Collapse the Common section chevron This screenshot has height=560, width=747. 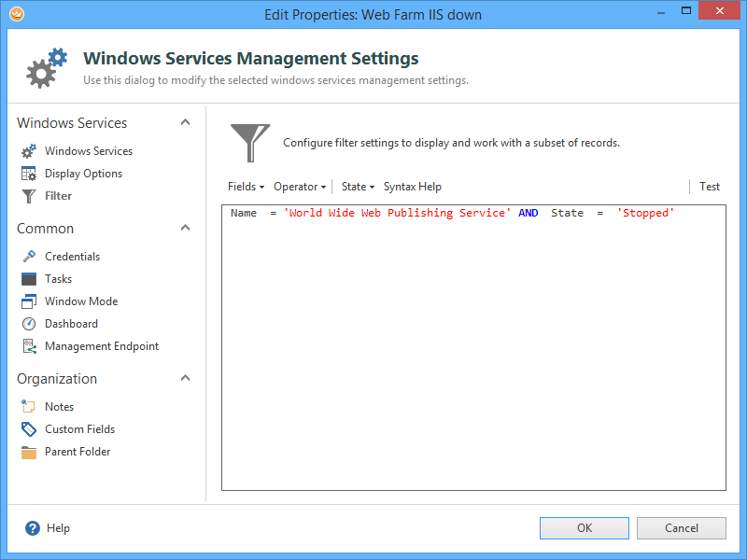185,228
